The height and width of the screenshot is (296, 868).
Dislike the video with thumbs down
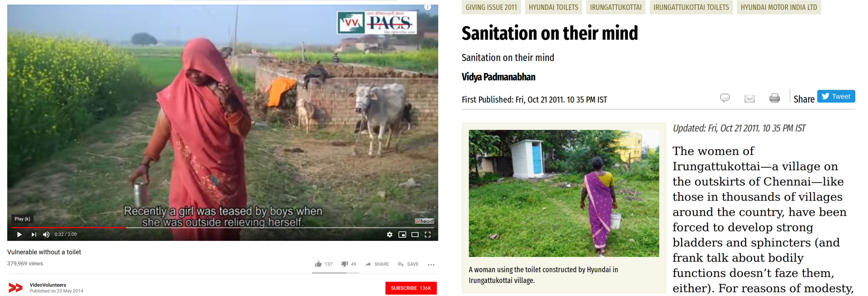[349, 264]
